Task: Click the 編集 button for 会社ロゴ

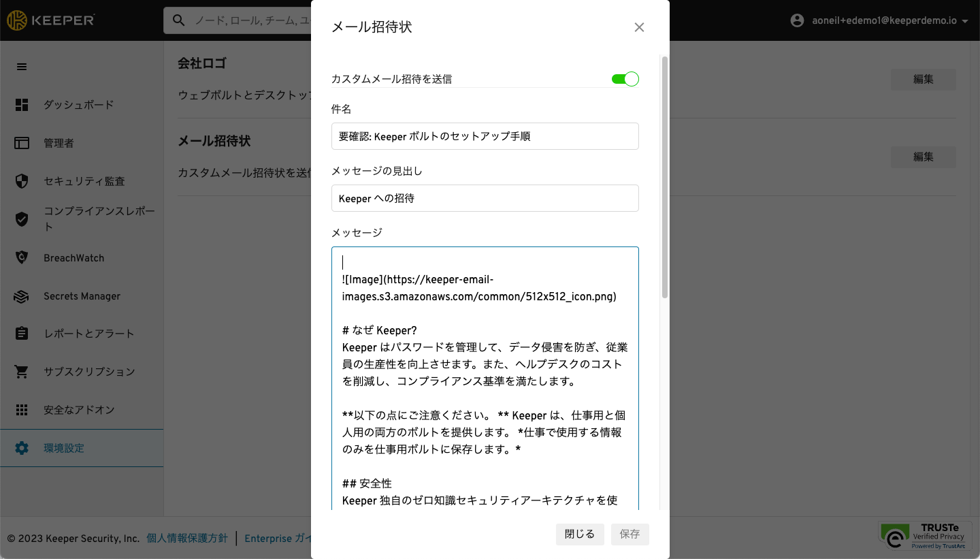Action: pos(923,80)
